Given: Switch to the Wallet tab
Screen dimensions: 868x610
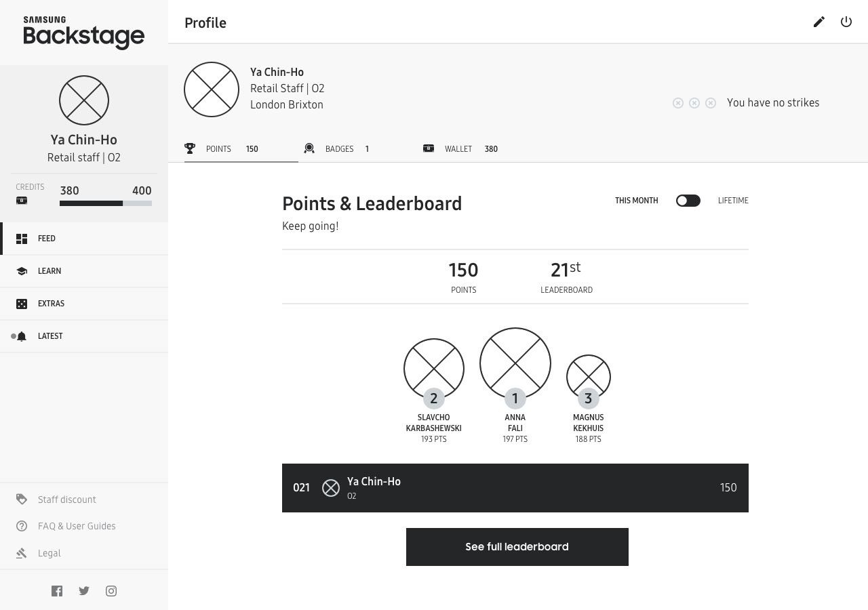Looking at the screenshot, I should [460, 149].
